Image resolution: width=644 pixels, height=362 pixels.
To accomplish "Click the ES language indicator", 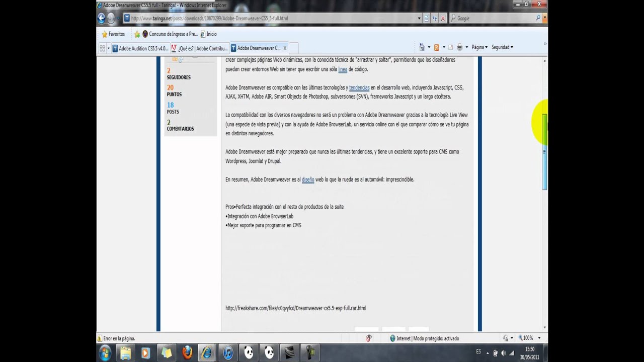I will (478, 351).
